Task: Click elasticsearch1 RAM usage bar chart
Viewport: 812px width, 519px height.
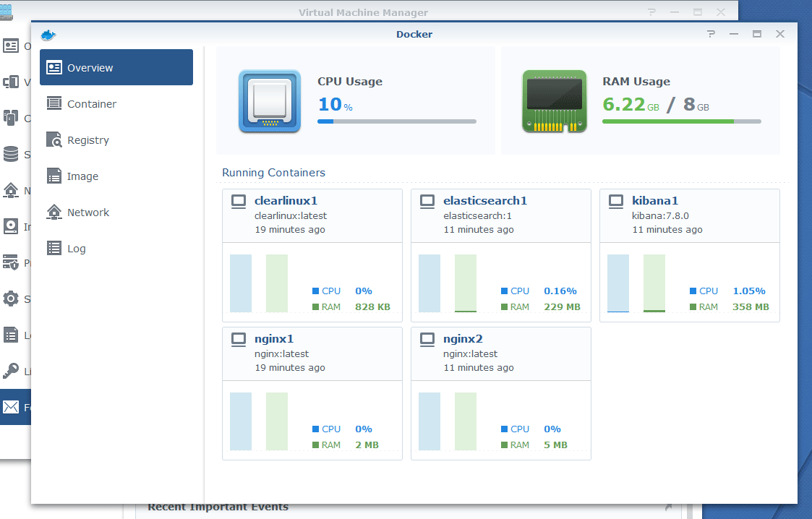Action: 466,283
